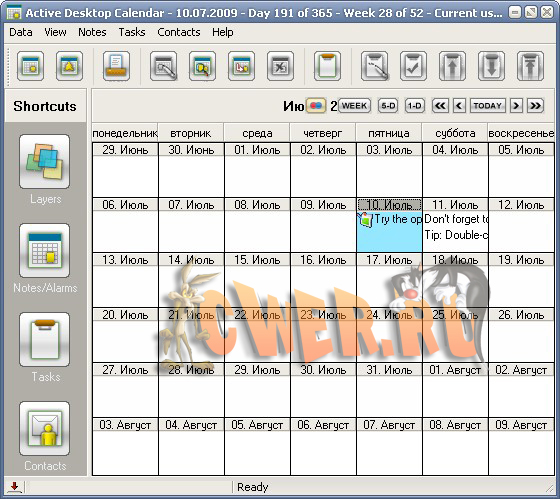Select the 01. Август day cell

click(x=455, y=390)
